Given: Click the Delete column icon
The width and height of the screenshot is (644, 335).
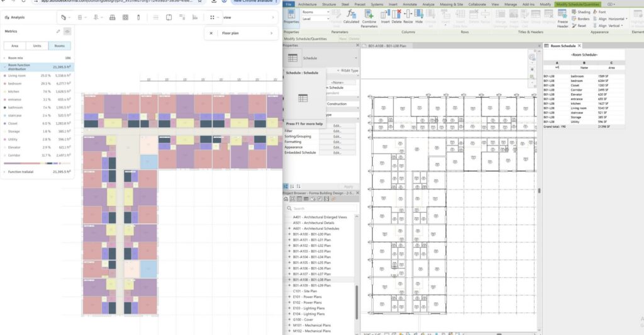Looking at the screenshot, I should click(397, 16).
